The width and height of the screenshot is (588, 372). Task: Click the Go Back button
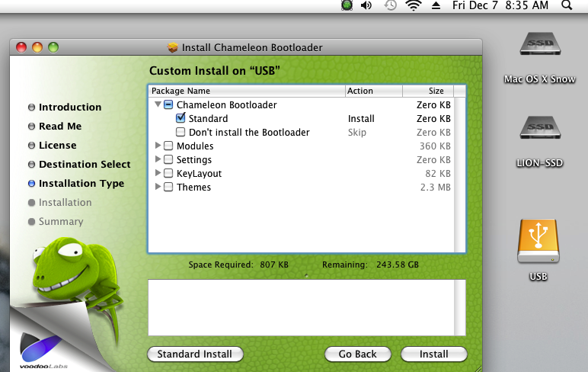coord(357,354)
